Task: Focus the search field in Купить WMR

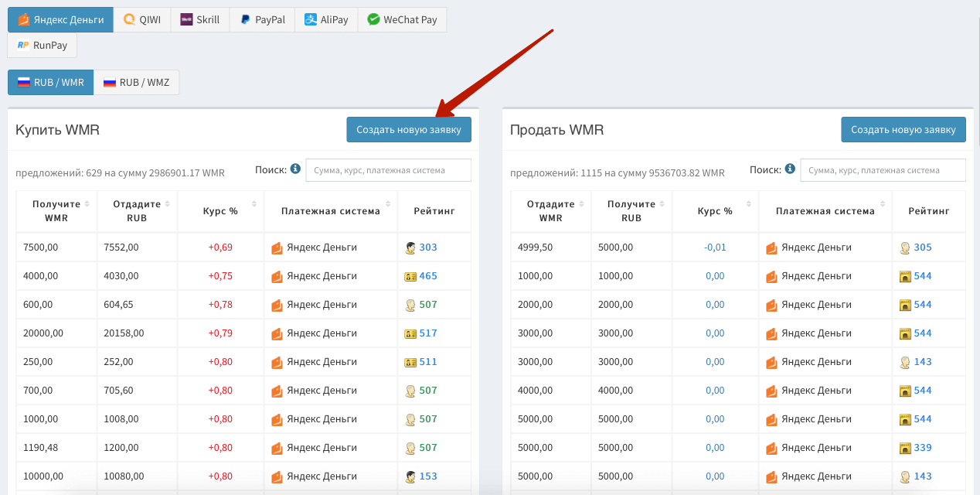Action: [x=388, y=170]
